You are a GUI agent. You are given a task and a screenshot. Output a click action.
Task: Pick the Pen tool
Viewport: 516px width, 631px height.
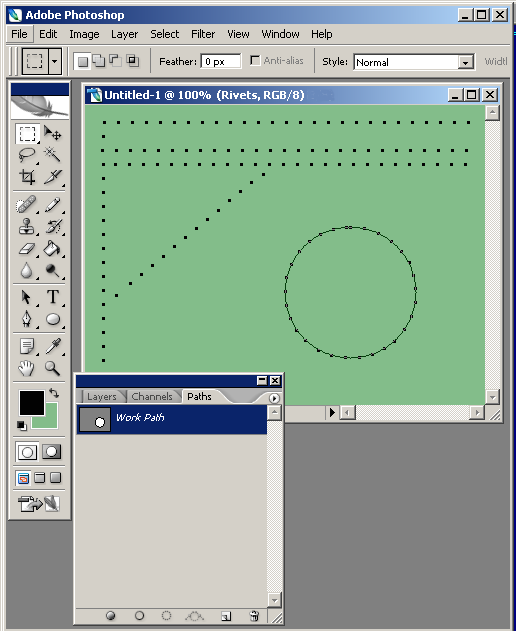(27, 320)
